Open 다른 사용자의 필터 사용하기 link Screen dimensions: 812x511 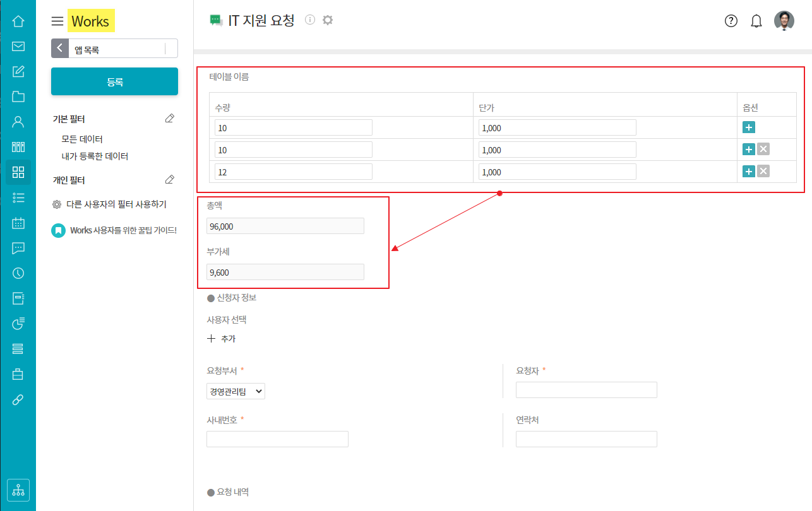coord(116,204)
